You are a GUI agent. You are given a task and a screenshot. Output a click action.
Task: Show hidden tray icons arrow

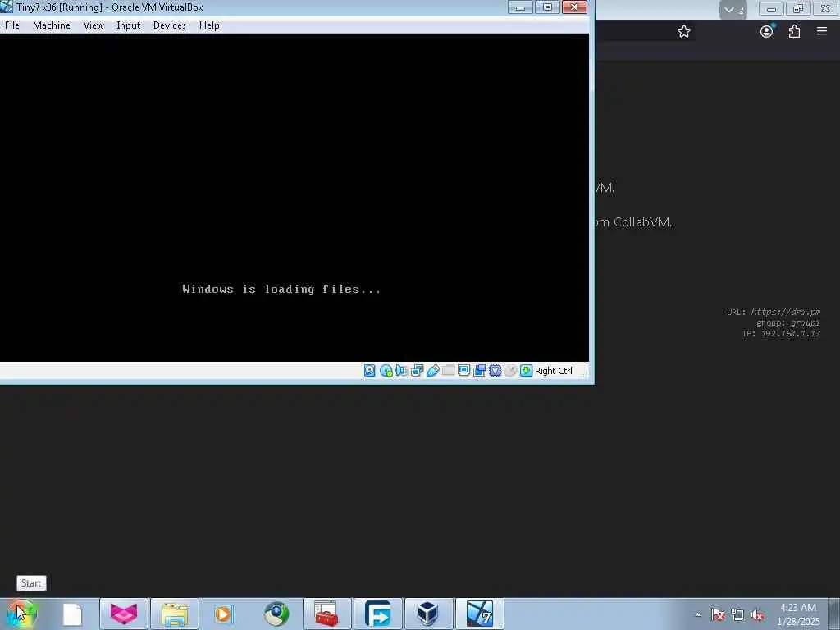[x=697, y=615]
